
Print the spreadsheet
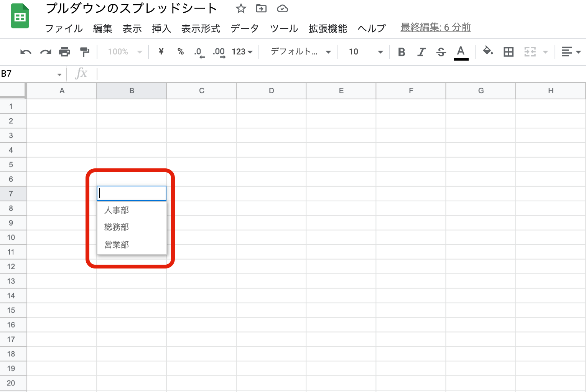(64, 52)
